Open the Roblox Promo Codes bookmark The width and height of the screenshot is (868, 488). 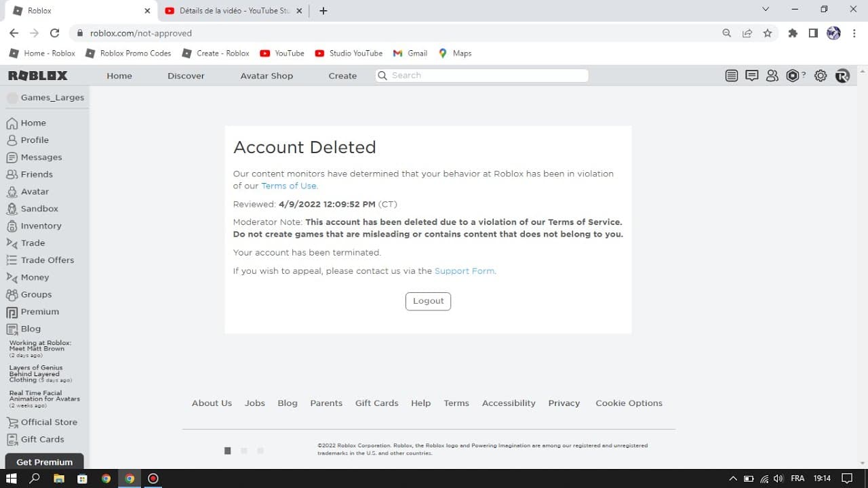(128, 53)
